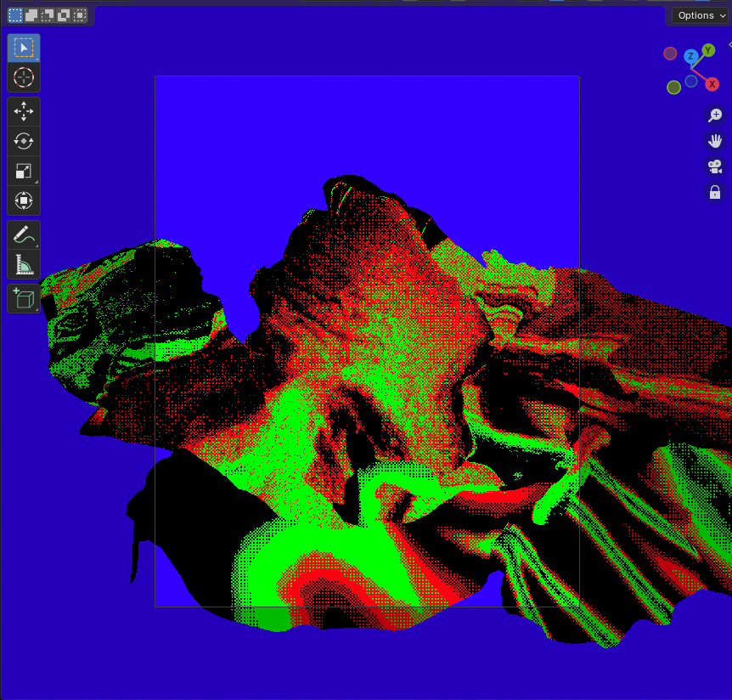Click the zoom magnifier viewport button
Screen dimensions: 732x700
point(715,115)
